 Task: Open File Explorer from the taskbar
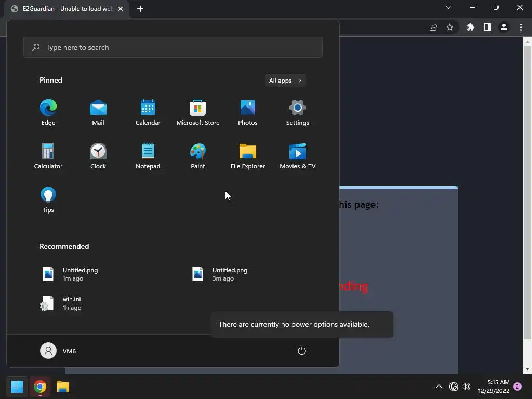(63, 387)
